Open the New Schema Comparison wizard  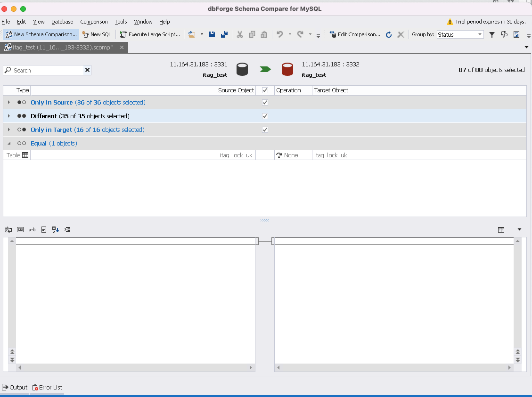[41, 34]
